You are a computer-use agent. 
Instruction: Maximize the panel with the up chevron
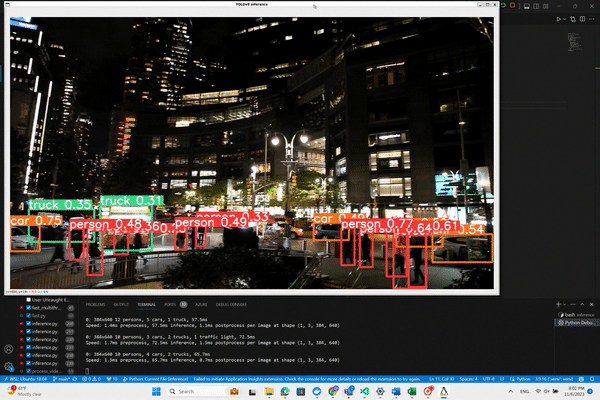pyautogui.click(x=582, y=304)
